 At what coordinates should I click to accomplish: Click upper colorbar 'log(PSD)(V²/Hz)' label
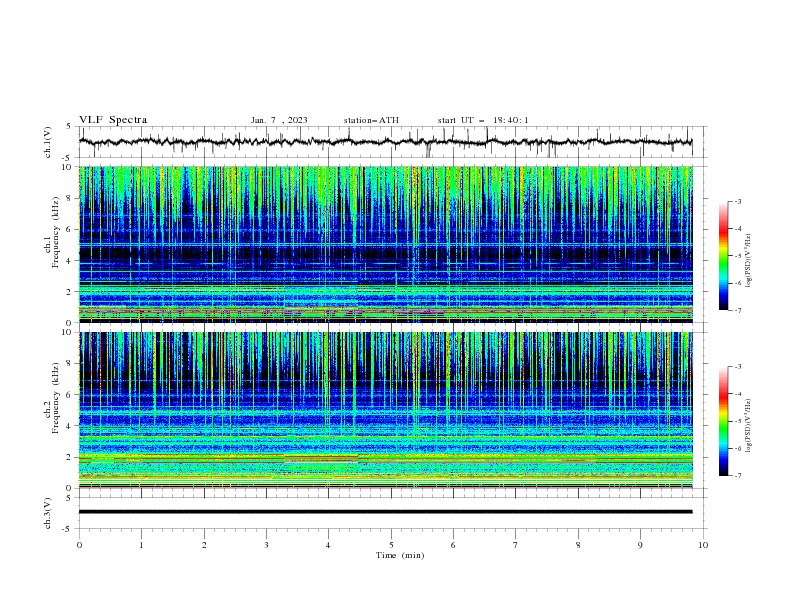click(x=748, y=261)
